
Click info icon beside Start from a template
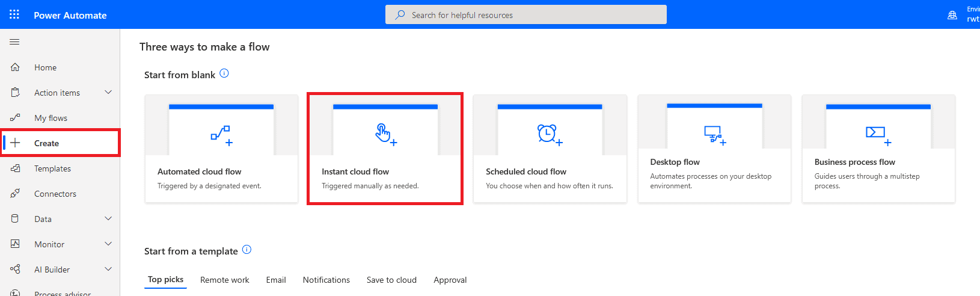pyautogui.click(x=247, y=250)
